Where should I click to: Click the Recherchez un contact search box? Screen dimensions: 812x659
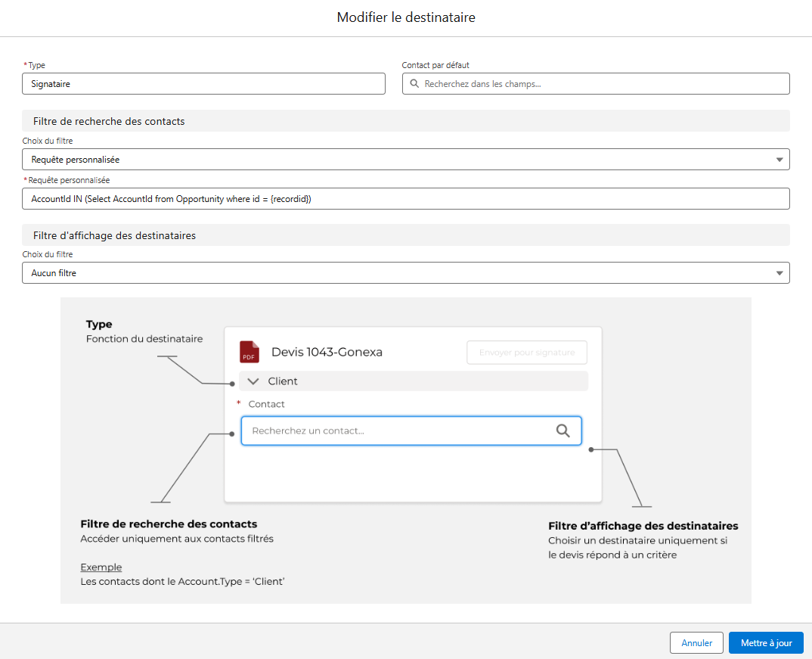coord(411,431)
